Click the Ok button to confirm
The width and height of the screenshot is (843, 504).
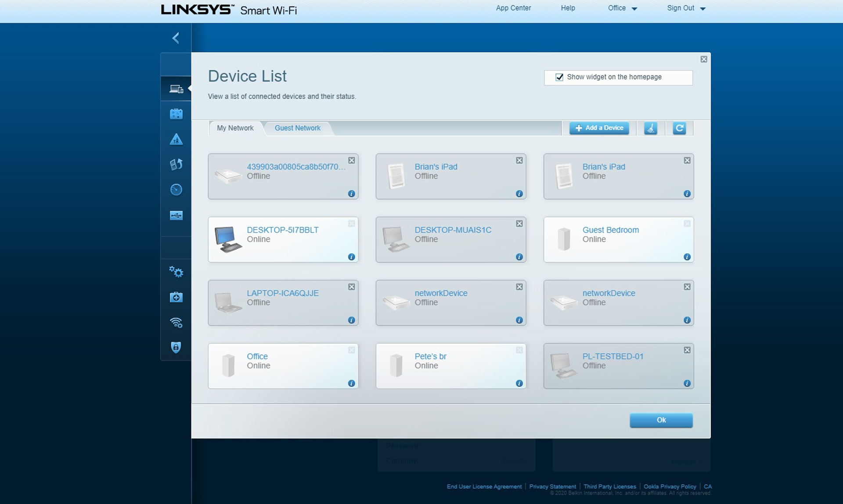click(x=662, y=420)
